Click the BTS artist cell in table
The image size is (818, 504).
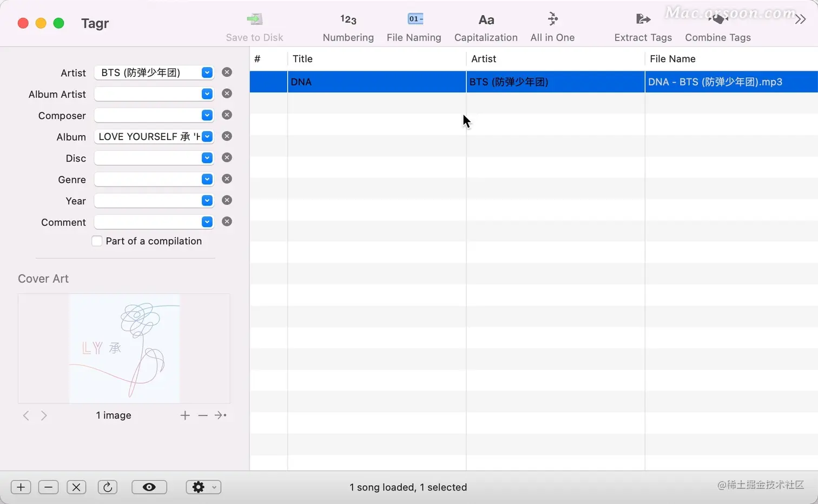pos(555,82)
